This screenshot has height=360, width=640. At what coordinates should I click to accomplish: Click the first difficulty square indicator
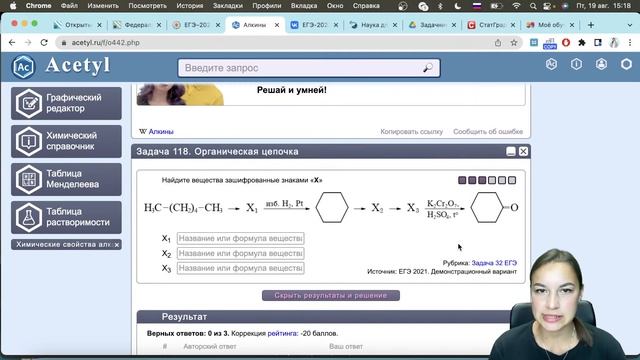[x=462, y=180]
